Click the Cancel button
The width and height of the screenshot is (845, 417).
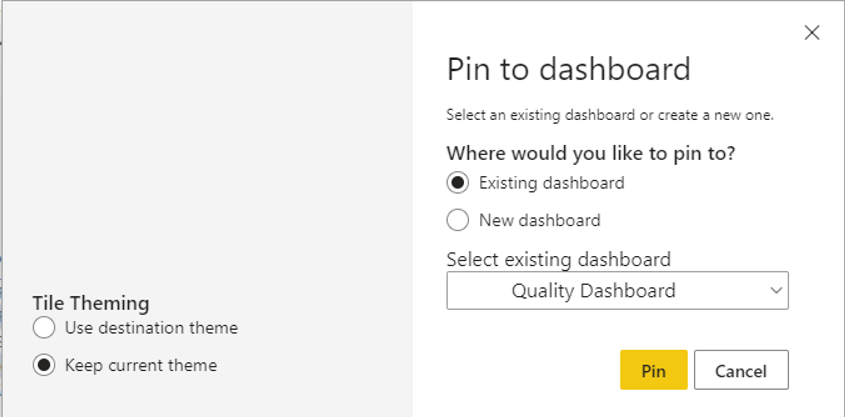tap(741, 370)
